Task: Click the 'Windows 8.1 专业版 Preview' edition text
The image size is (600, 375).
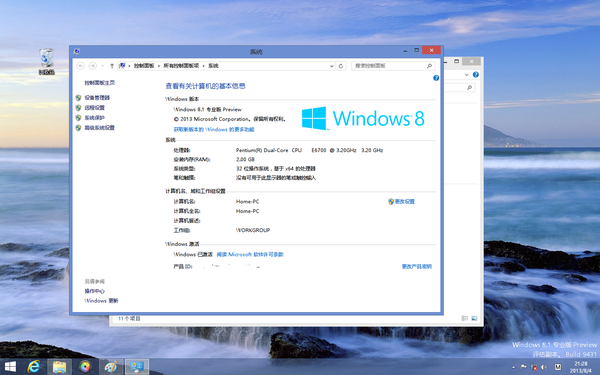Action: pos(207,109)
